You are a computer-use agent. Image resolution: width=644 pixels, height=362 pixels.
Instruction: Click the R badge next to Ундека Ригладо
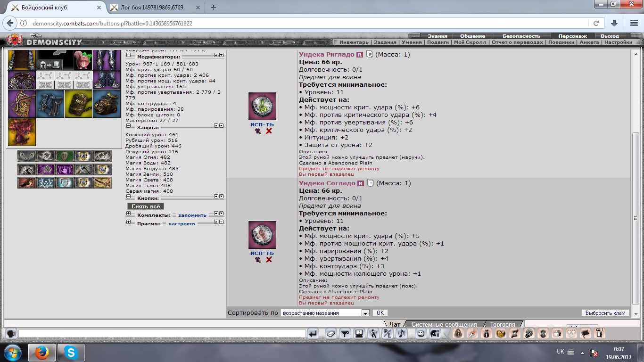(360, 55)
